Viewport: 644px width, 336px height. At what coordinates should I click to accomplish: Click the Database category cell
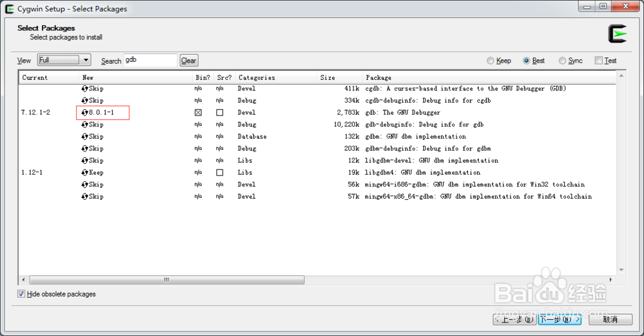(x=252, y=136)
